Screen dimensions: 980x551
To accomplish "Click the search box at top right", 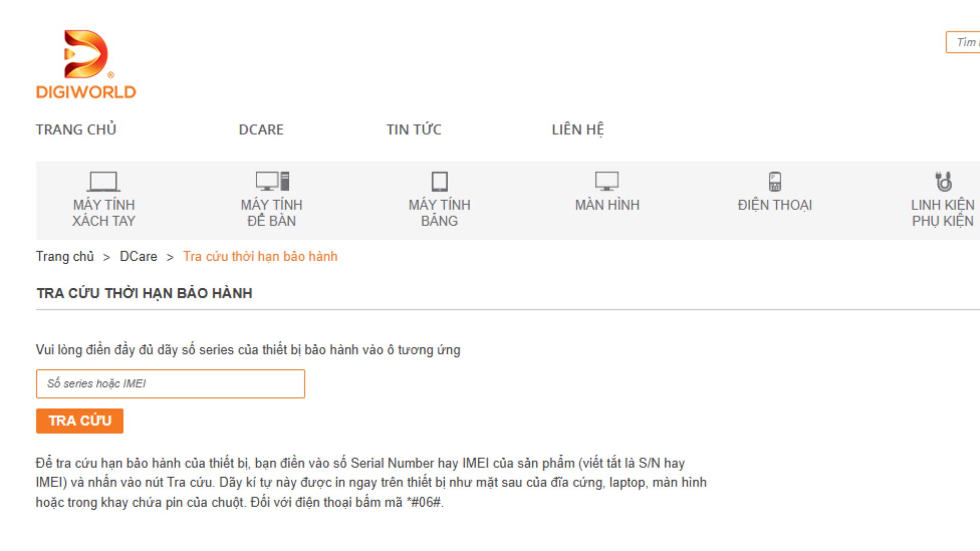I will (x=964, y=42).
